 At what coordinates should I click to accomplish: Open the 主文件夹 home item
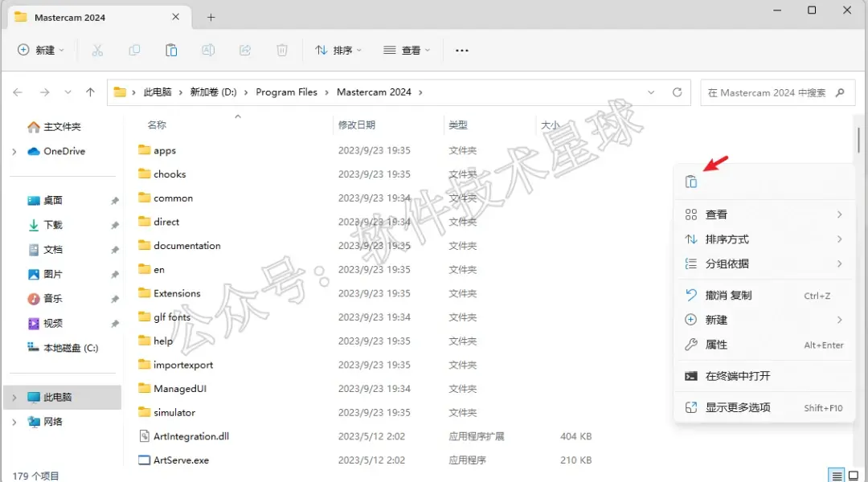coord(55,127)
